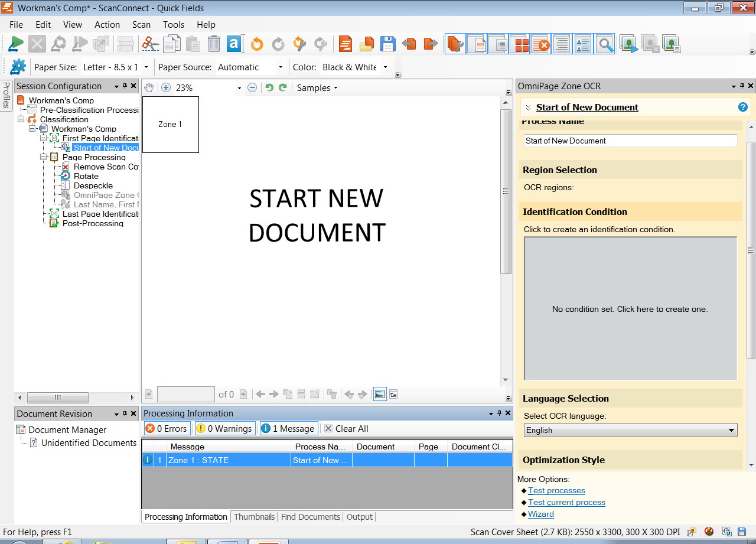Click the Test current process link
Image resolution: width=756 pixels, height=544 pixels.
[566, 502]
